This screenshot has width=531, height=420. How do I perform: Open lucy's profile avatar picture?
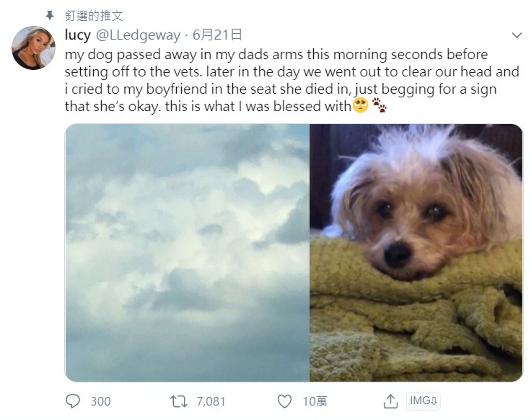pyautogui.click(x=33, y=48)
